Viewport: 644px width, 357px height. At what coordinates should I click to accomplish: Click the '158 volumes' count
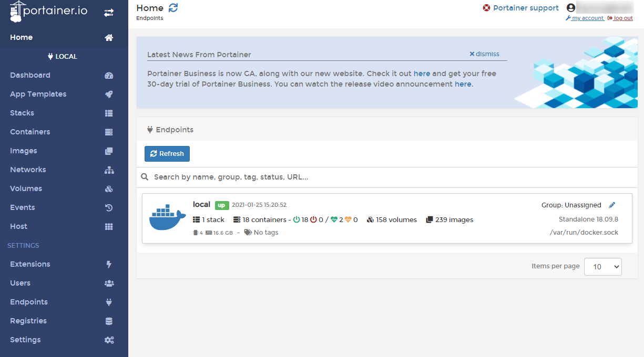tap(392, 220)
